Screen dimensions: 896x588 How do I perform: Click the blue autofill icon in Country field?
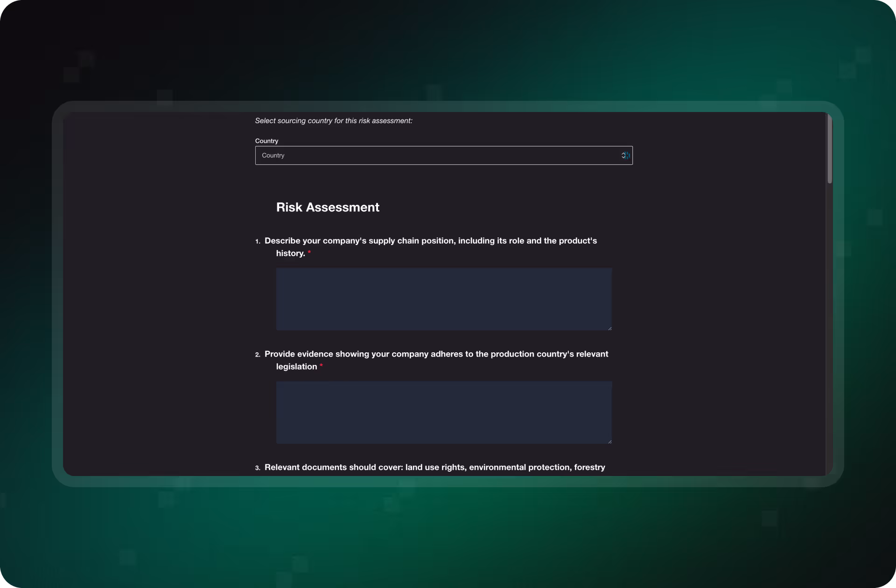click(x=628, y=155)
